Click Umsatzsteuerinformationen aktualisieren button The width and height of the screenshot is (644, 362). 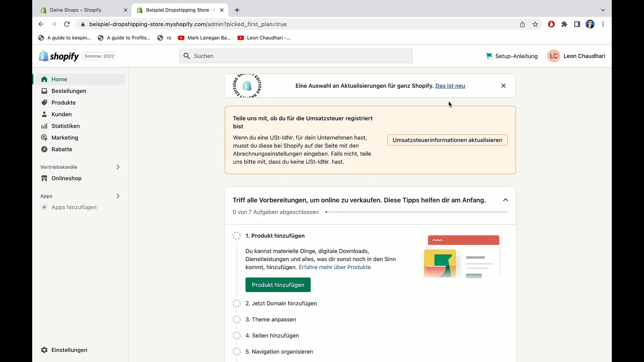447,140
